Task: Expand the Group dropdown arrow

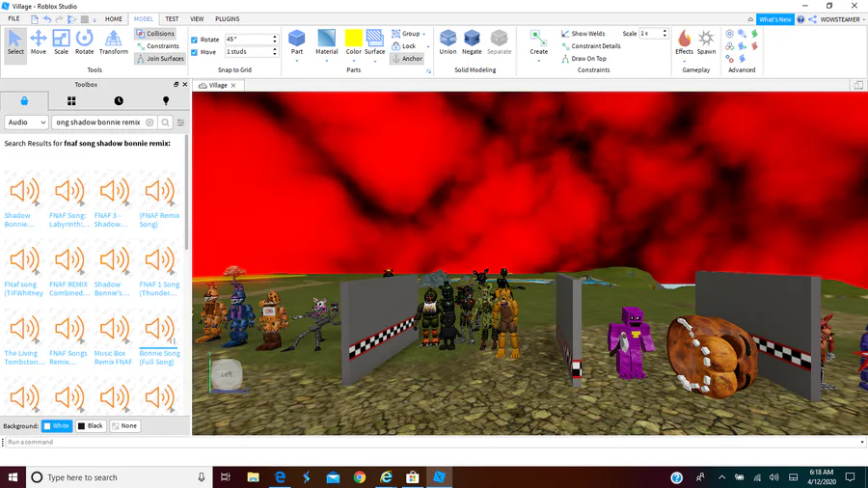Action: coord(424,35)
